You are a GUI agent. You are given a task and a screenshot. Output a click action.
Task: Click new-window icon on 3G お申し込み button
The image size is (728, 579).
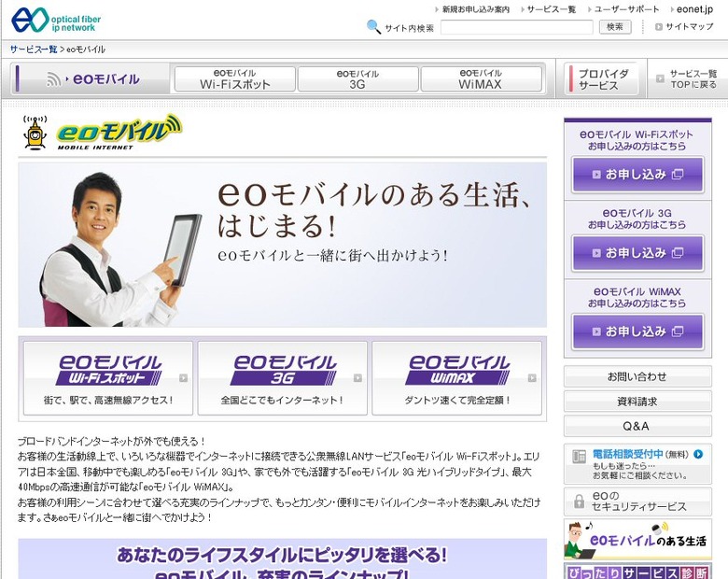coord(678,253)
